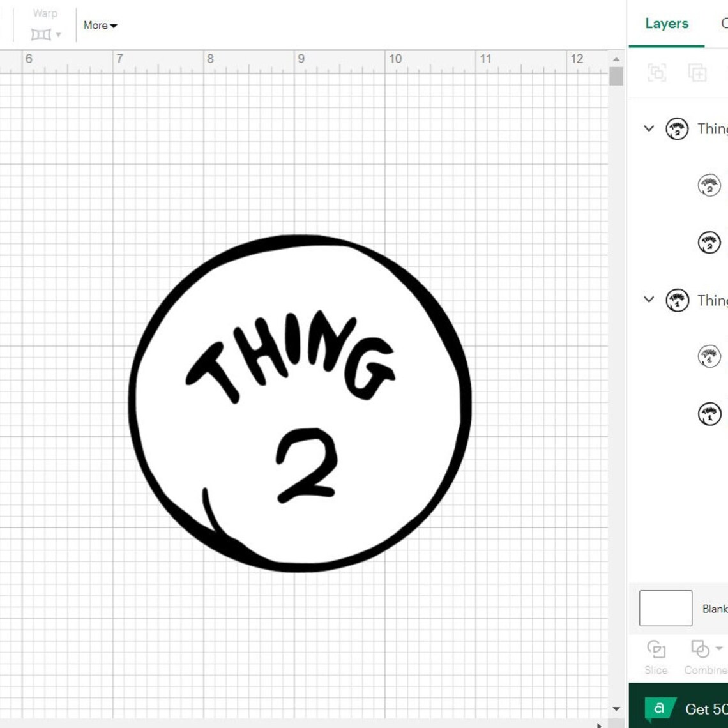This screenshot has height=728, width=728.
Task: Switch to the Layers tab
Action: tap(667, 24)
